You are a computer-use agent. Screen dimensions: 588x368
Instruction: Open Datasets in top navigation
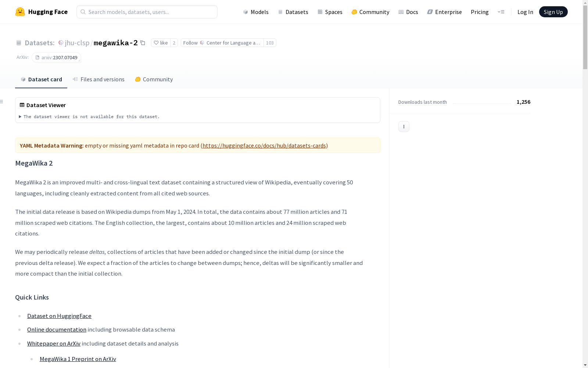pos(293,12)
